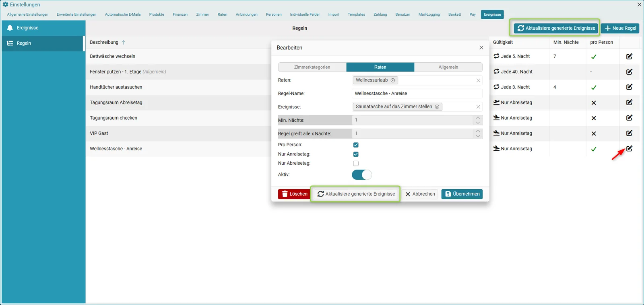
Task: Increase Min. Nächte with up arrow
Action: pyautogui.click(x=478, y=118)
